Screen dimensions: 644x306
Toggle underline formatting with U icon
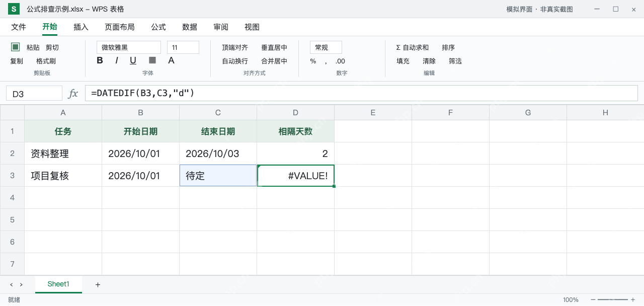[x=133, y=60]
